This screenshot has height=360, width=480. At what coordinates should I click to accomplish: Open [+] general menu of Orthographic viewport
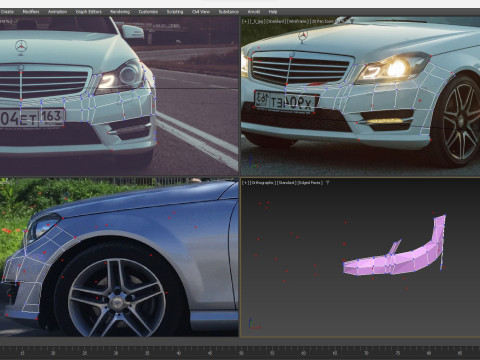pyautogui.click(x=245, y=183)
